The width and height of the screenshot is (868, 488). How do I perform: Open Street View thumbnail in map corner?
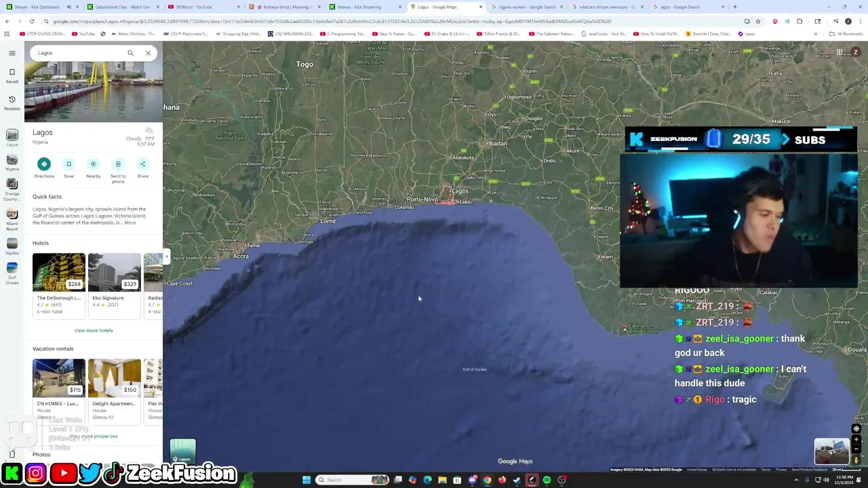coord(831,451)
